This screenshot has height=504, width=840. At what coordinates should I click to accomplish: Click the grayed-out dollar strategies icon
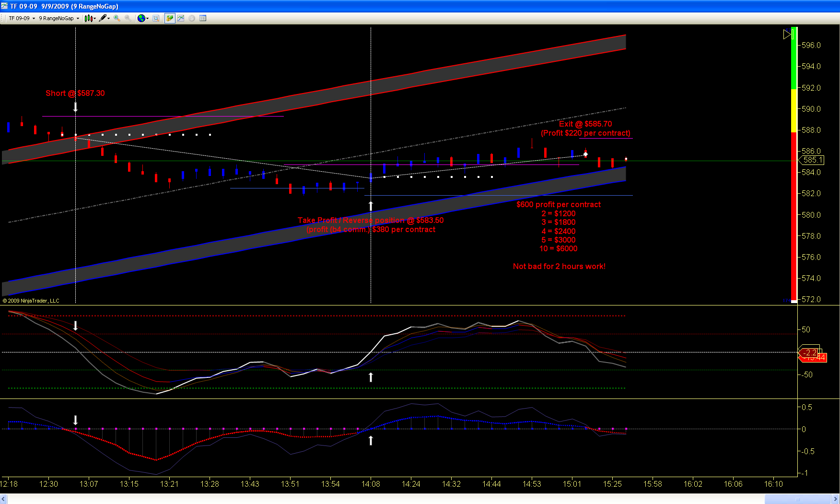(192, 18)
